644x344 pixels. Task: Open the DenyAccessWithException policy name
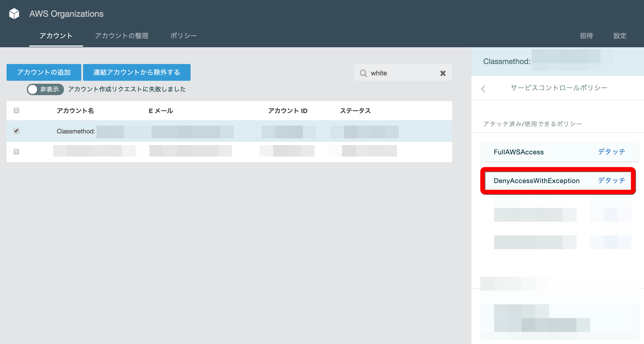pos(537,180)
